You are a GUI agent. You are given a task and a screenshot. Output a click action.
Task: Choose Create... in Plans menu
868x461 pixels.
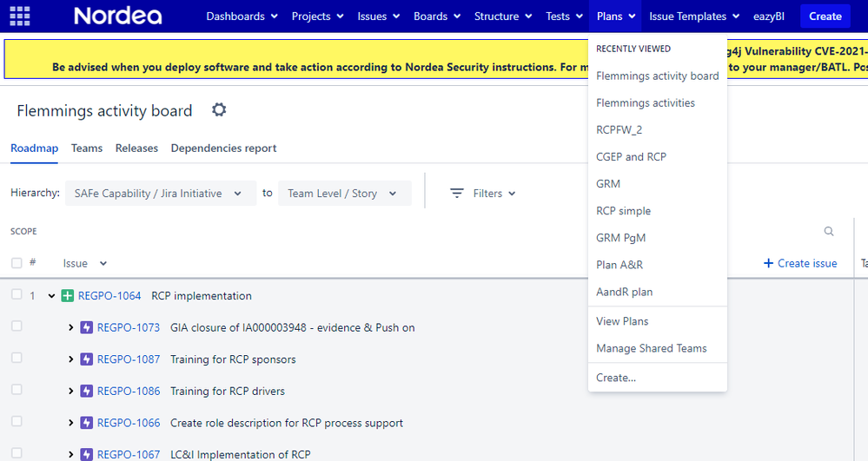pos(658,378)
